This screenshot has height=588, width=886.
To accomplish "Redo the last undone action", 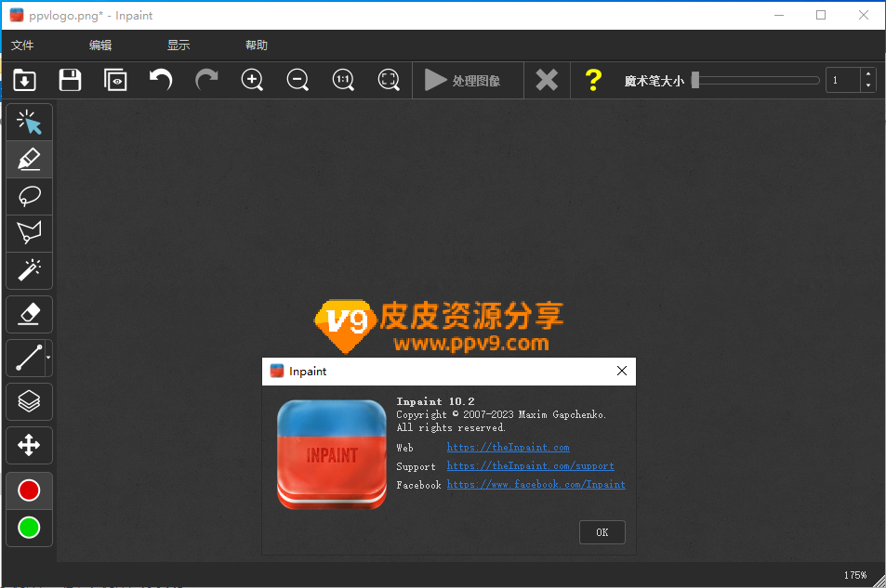I will pos(206,80).
